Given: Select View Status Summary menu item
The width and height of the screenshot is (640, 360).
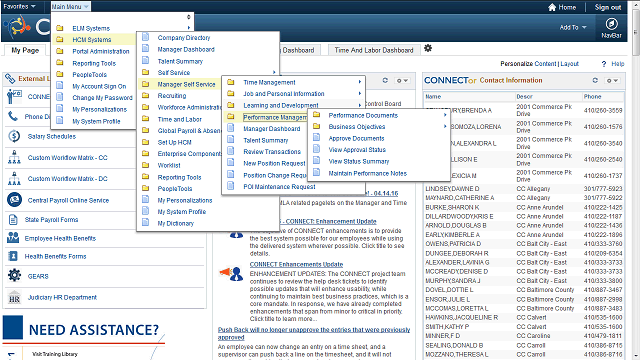Looking at the screenshot, I should click(359, 161).
